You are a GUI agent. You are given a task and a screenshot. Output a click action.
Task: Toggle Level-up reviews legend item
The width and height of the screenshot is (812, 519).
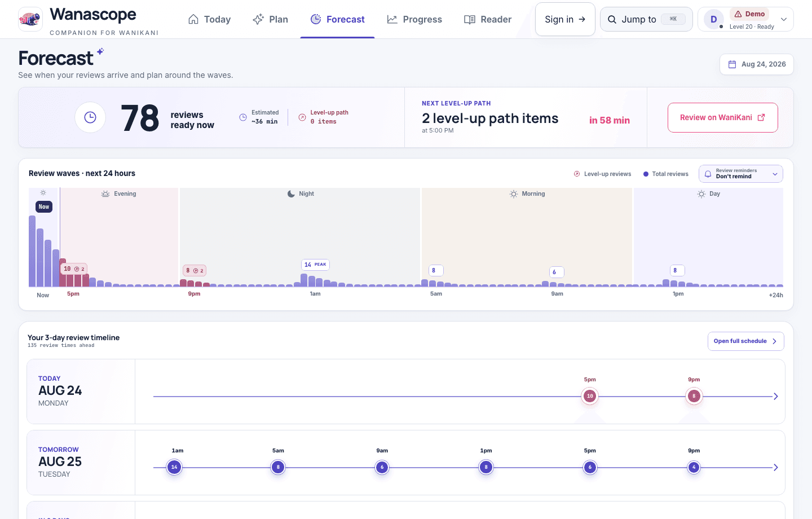[x=602, y=174]
